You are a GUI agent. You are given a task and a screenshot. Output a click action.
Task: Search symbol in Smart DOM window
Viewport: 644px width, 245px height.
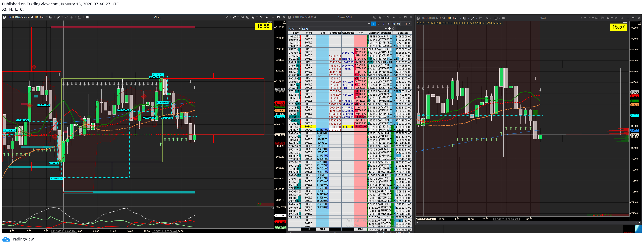pyautogui.click(x=315, y=17)
